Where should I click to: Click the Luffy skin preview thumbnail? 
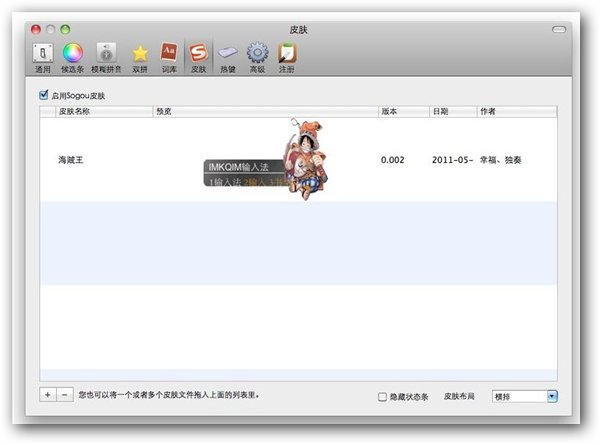point(266,160)
